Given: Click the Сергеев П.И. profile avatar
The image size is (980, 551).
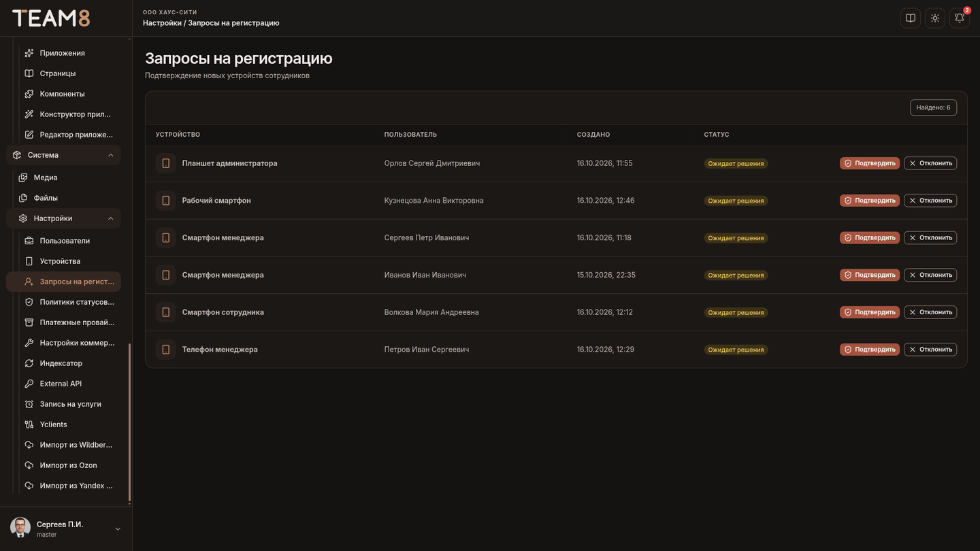Looking at the screenshot, I should (20, 528).
